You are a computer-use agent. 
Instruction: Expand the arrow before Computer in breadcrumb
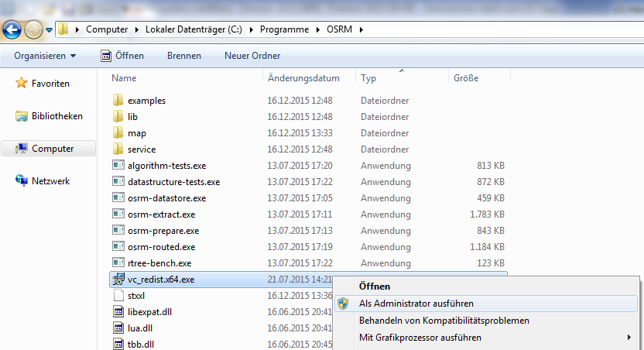pos(77,29)
